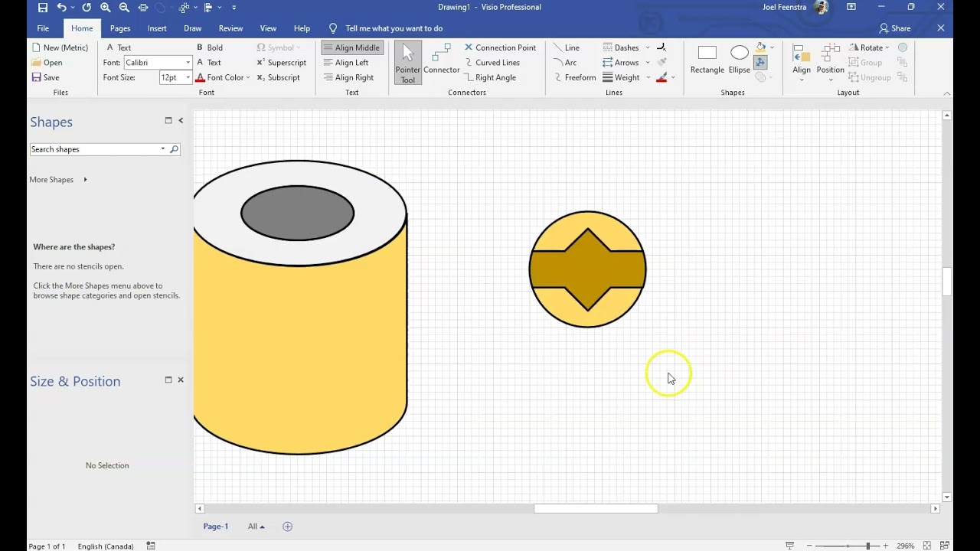The width and height of the screenshot is (980, 551).
Task: Click the Redo arrow icon
Action: point(87,8)
